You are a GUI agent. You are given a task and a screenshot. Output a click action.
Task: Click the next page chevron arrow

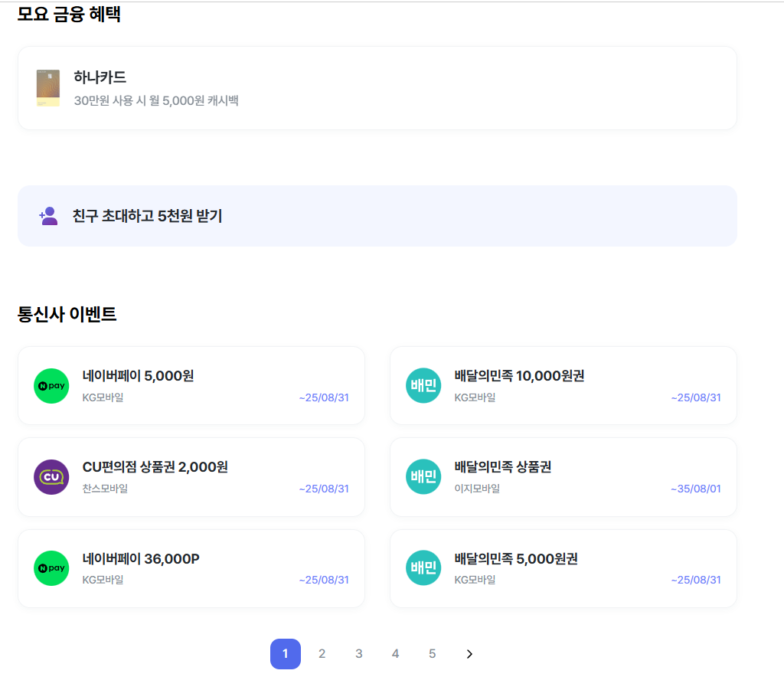[469, 653]
